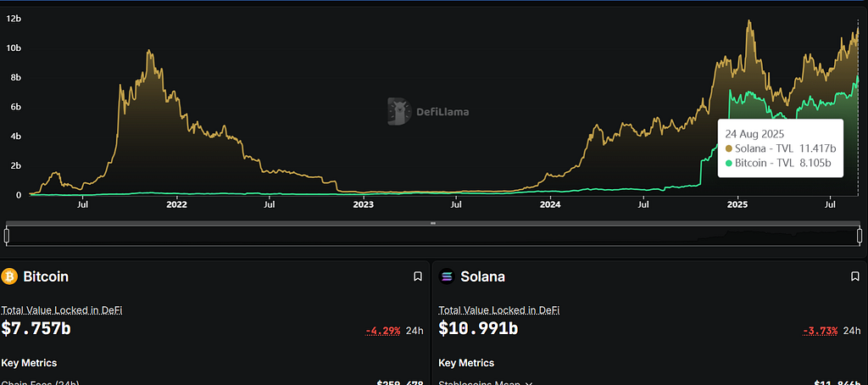Click the Key Metrics heading under Solana
The width and height of the screenshot is (868, 385).
coord(466,364)
